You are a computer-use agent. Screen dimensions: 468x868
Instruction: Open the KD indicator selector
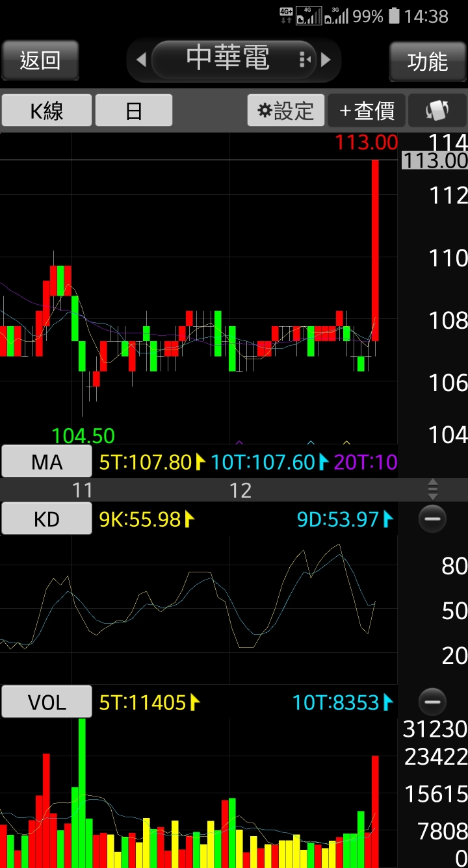47,518
